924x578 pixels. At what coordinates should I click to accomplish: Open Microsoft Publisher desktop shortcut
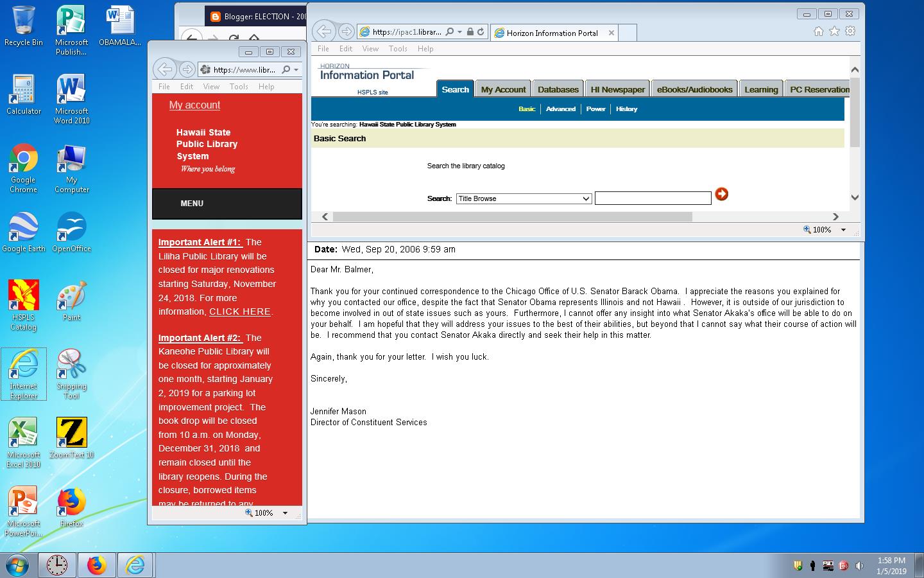pyautogui.click(x=71, y=30)
